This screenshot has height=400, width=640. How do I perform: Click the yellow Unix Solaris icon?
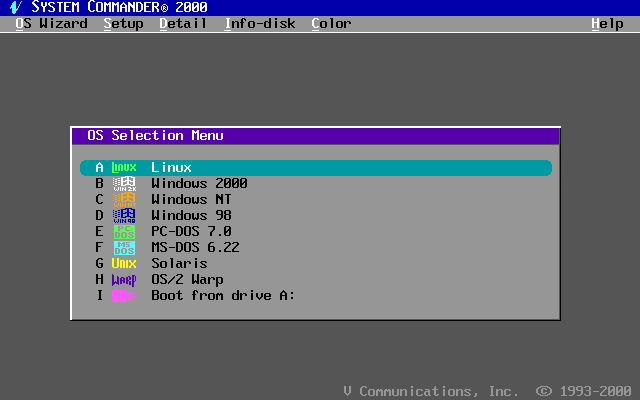pos(124,264)
